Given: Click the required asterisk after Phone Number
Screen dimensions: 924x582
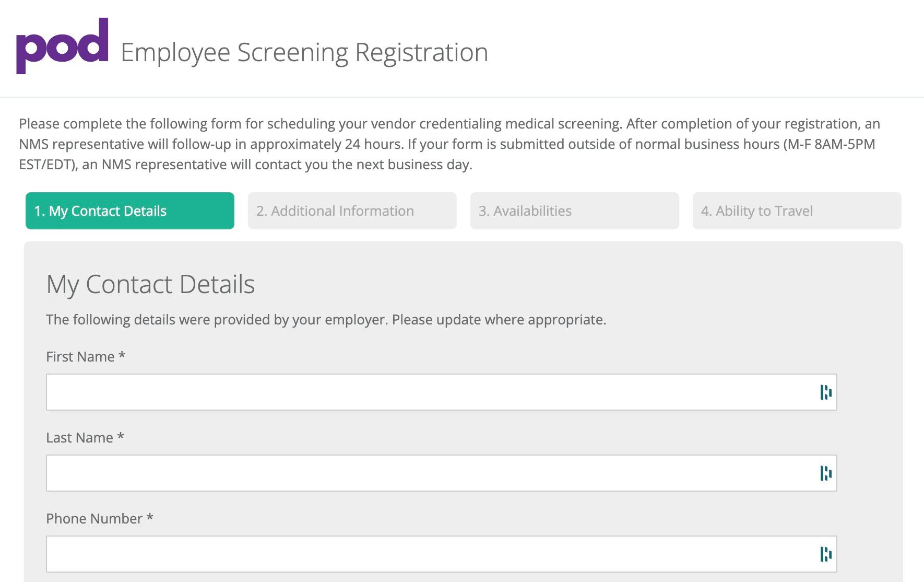Looking at the screenshot, I should click(x=150, y=518).
